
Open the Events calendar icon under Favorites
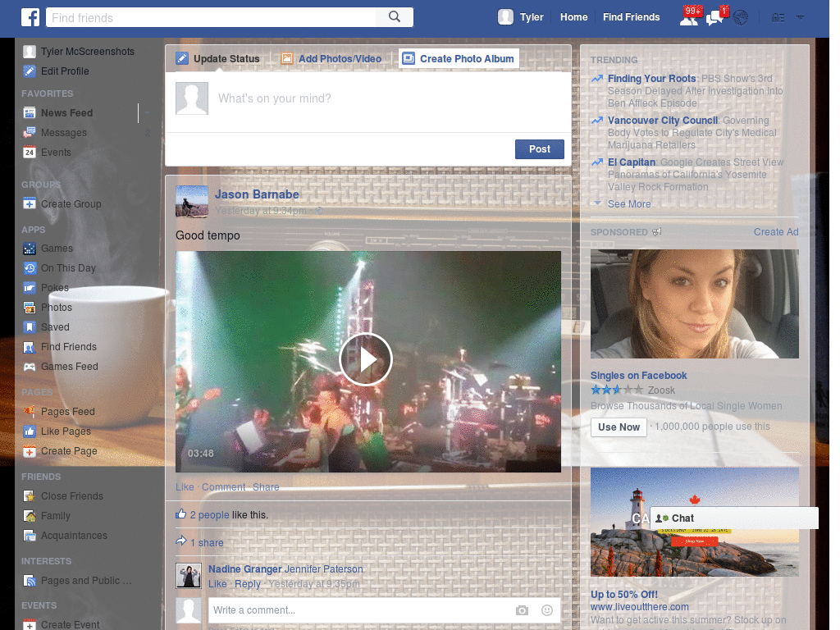pos(30,153)
